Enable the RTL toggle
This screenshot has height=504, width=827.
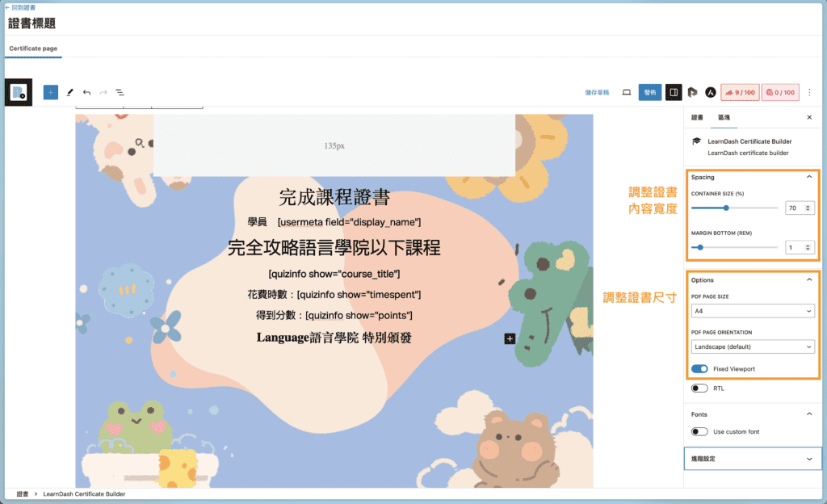[x=700, y=388]
